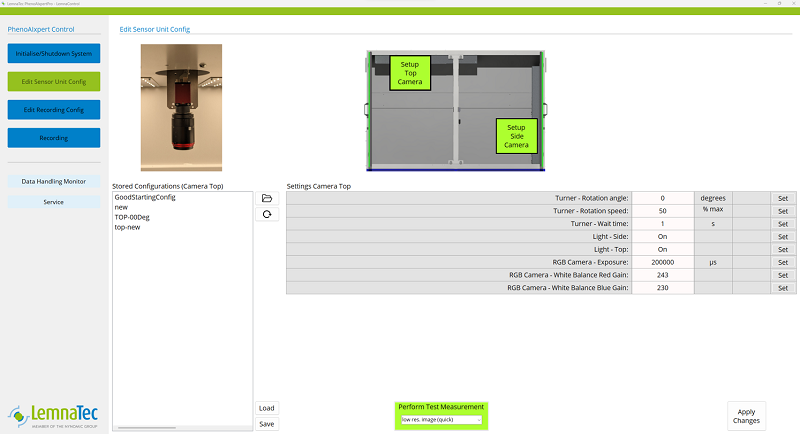The width and height of the screenshot is (800, 434).
Task: Select GoodStartingConfig in stored configurations
Action: pos(145,197)
